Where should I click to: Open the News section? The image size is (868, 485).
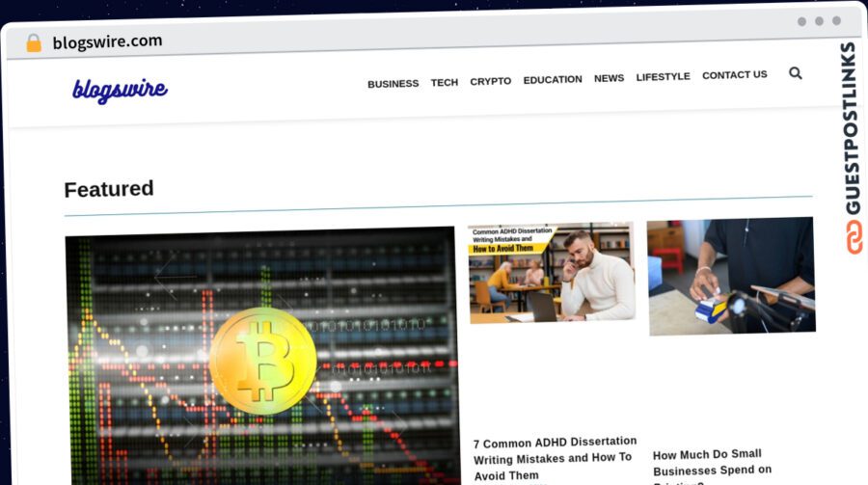609,78
